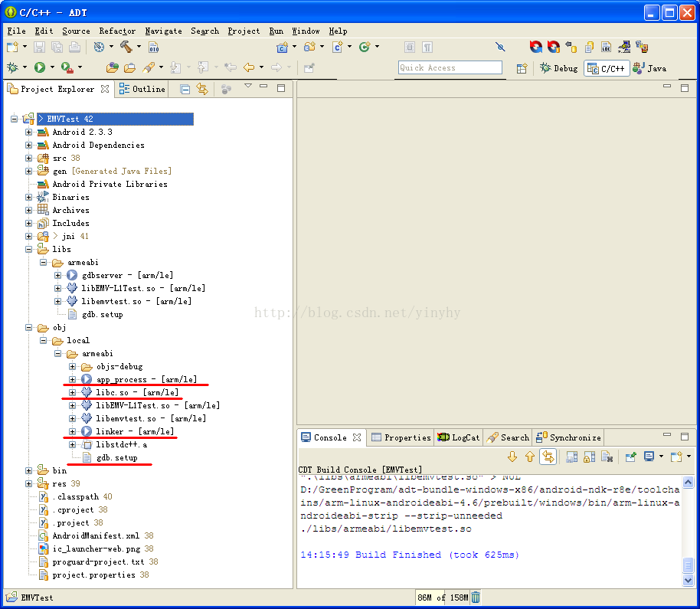Expand the src folder node

pyautogui.click(x=28, y=158)
